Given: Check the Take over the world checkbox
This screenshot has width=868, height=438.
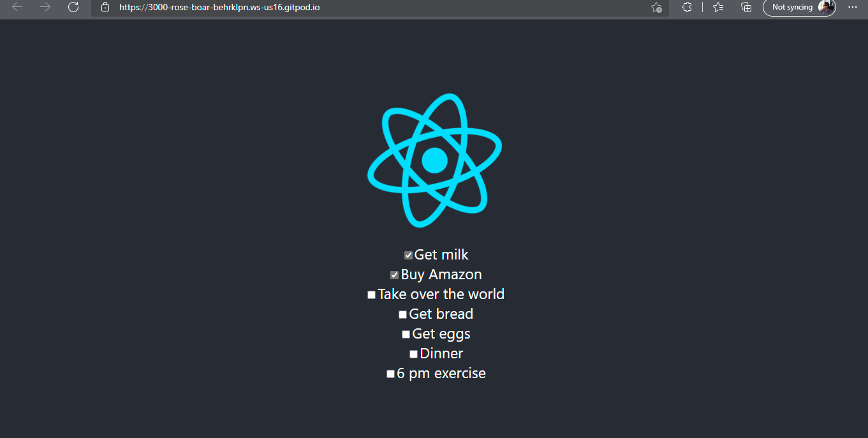Looking at the screenshot, I should [372, 295].
